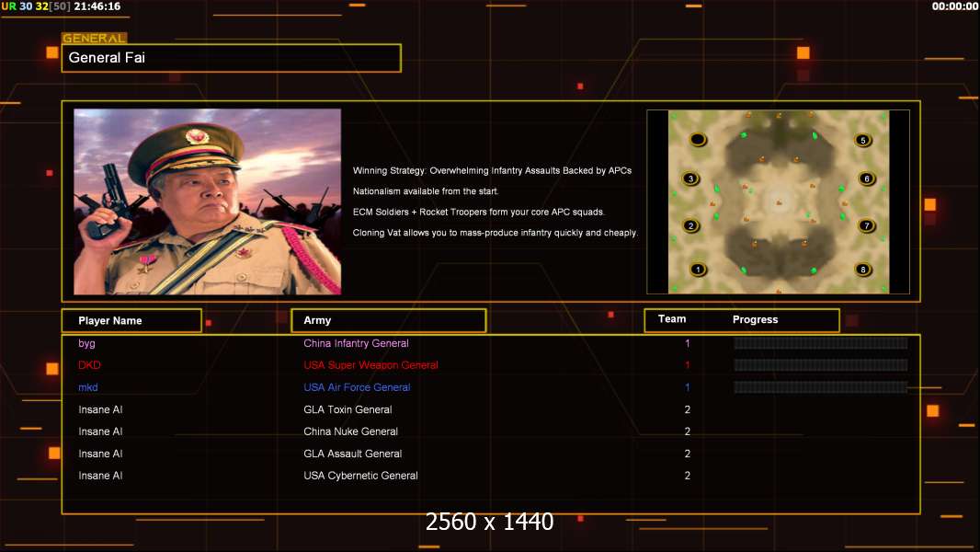
Task: Click the Player Name column header
Action: (x=131, y=321)
